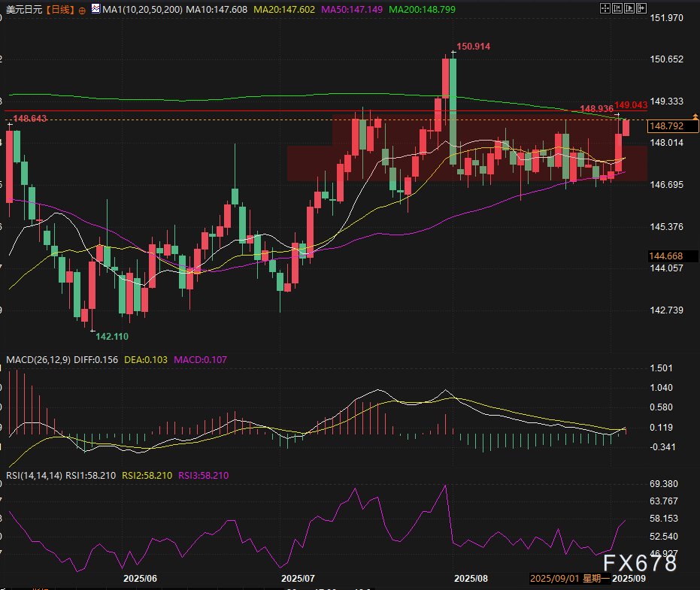Screen dimensions: 700x590
Task: Open the 日线 timeframe selector
Action: click(x=59, y=9)
